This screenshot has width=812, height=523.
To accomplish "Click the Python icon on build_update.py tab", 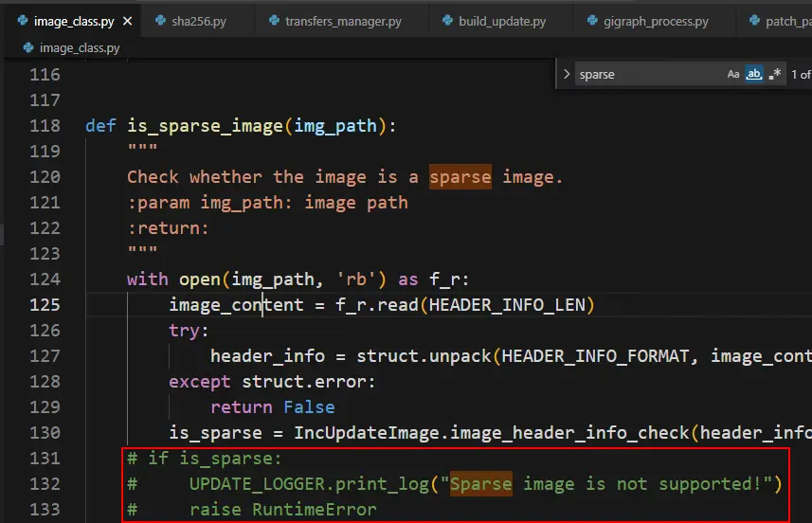I will (x=447, y=20).
